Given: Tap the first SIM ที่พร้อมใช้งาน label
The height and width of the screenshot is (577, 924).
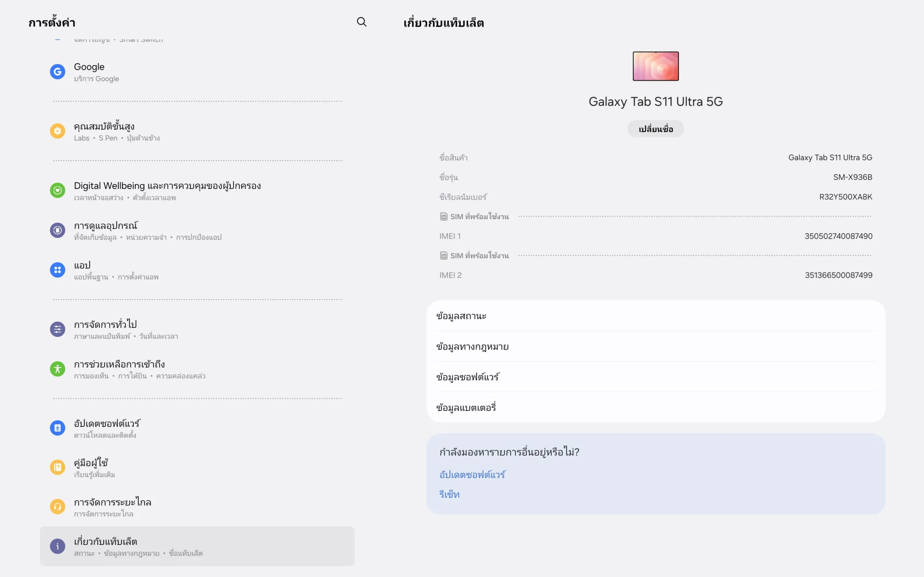Looking at the screenshot, I should pyautogui.click(x=479, y=216).
